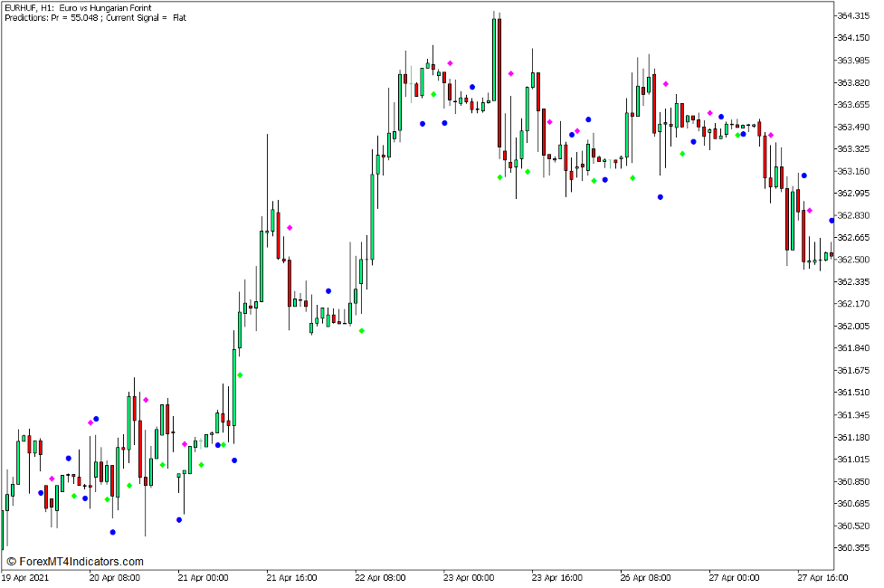Select the green diamond buy signal below the 22 Apr rally

pos(362,330)
